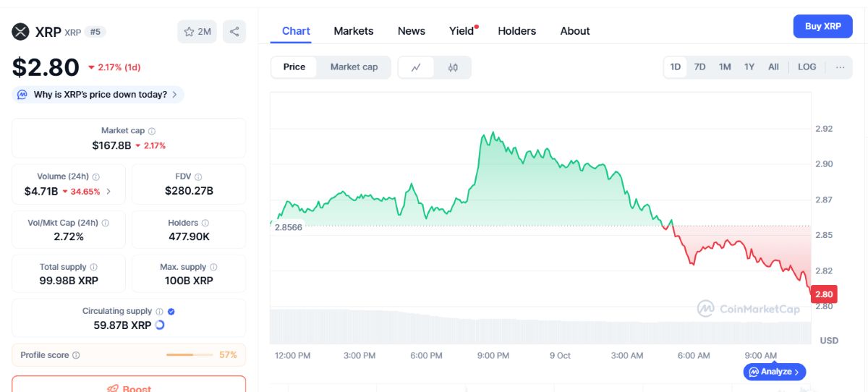Click the 99.98B XRP total supply value
868x392 pixels.
[69, 281]
